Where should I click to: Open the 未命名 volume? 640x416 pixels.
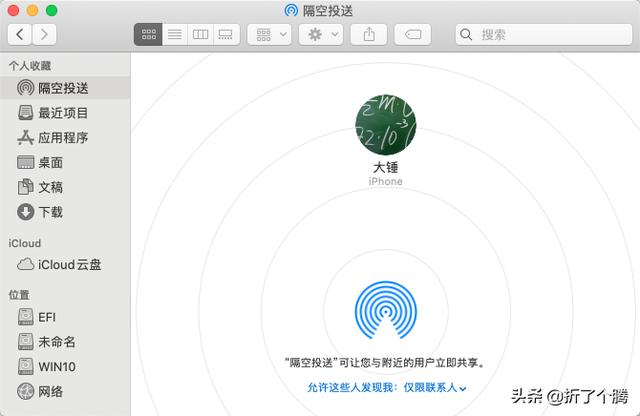65,342
